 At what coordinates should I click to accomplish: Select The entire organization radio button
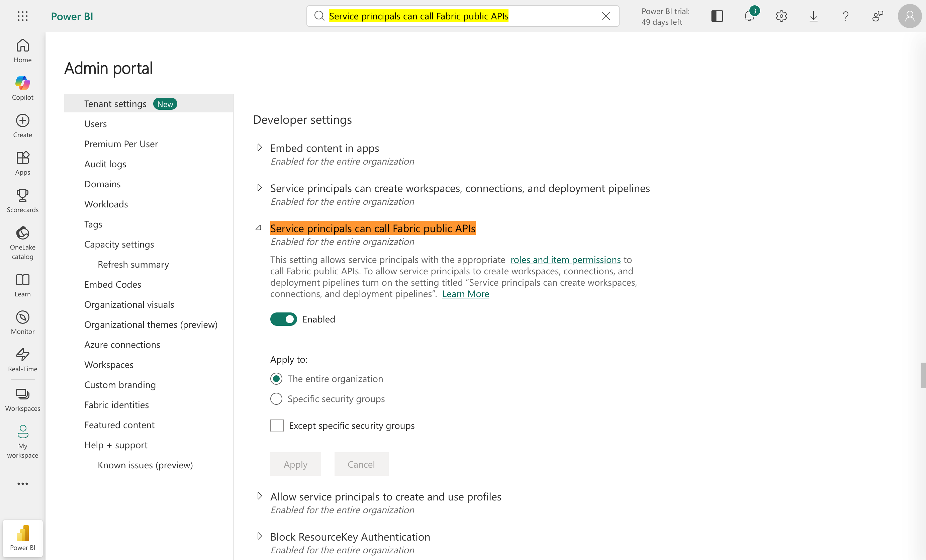(276, 378)
